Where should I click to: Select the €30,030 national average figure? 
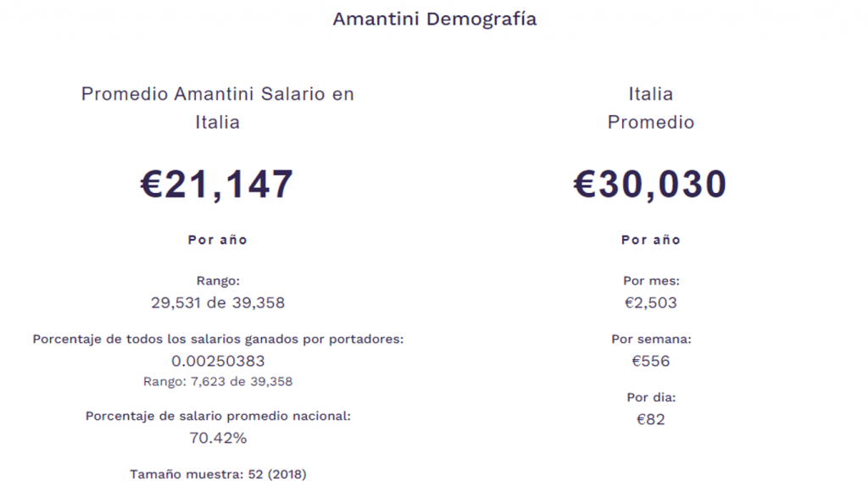650,184
